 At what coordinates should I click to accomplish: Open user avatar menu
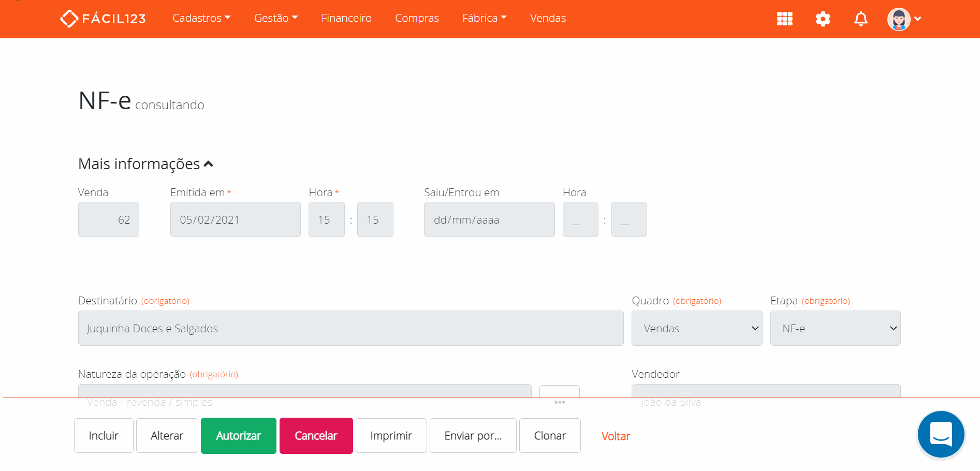click(904, 19)
